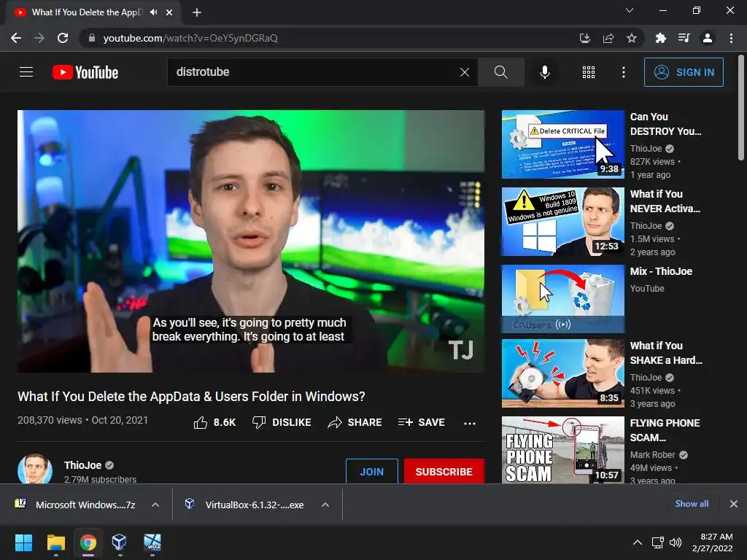Reload the page
This screenshot has width=747, height=560.
[63, 38]
